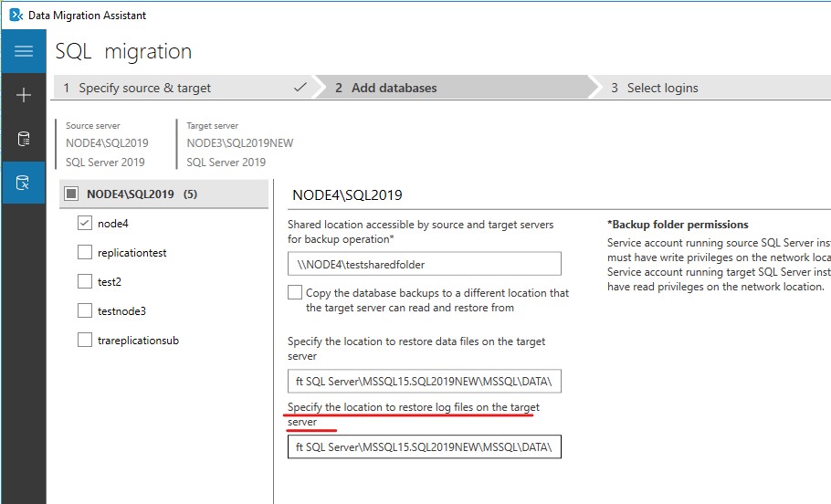
Task: Select the Migrations database icon in sidebar
Action: [x=24, y=183]
